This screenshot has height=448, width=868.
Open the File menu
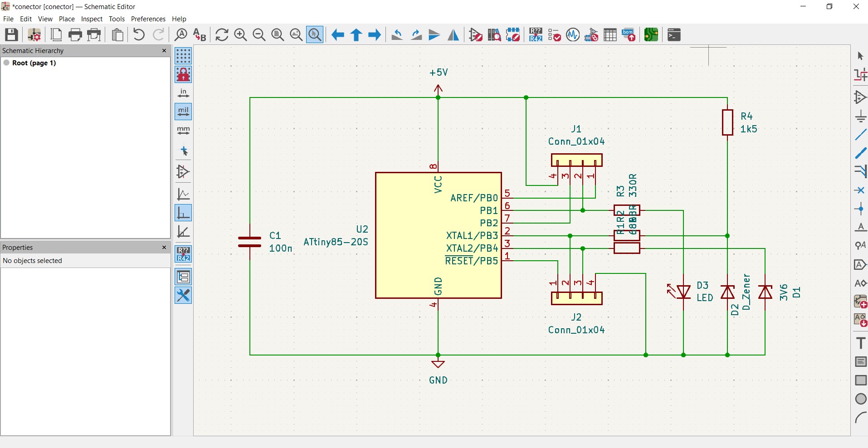(x=8, y=19)
